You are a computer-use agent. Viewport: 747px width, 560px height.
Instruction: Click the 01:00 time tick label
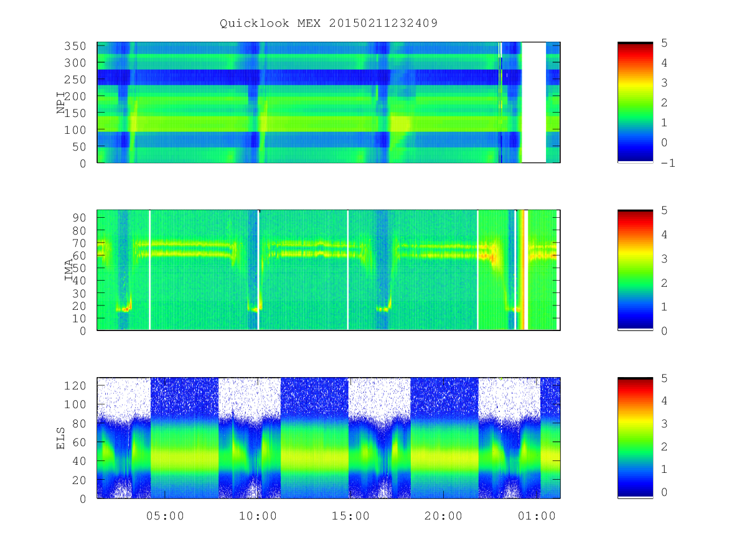[x=537, y=516]
